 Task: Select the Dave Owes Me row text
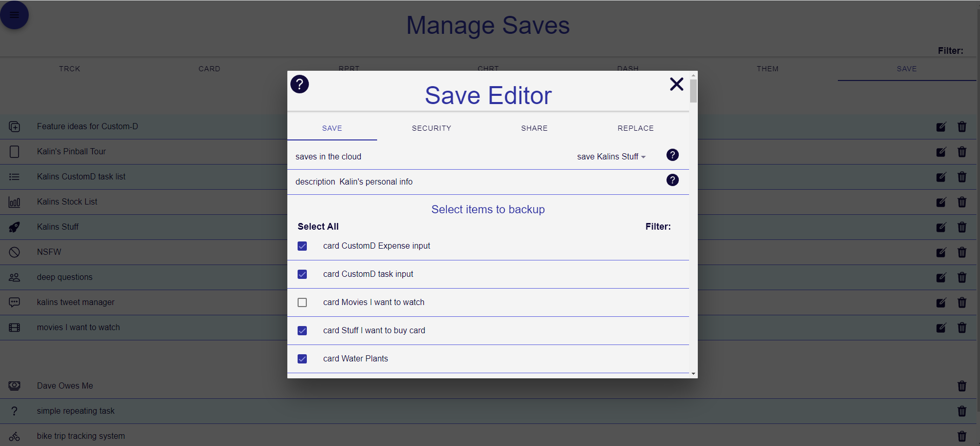point(65,386)
